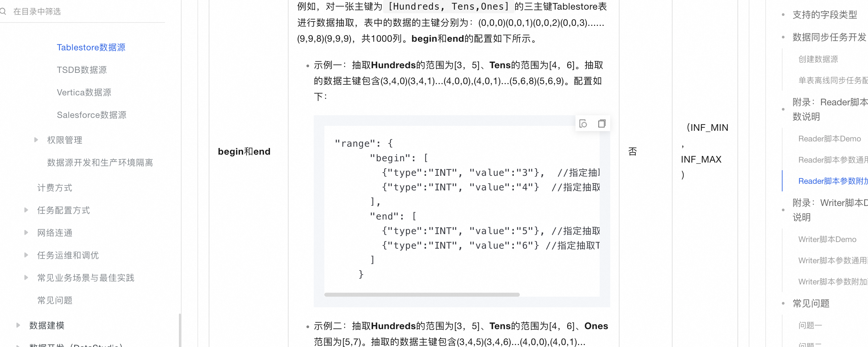Click code line with "value":"6"
Image resolution: width=868 pixels, height=347 pixels.
490,246
